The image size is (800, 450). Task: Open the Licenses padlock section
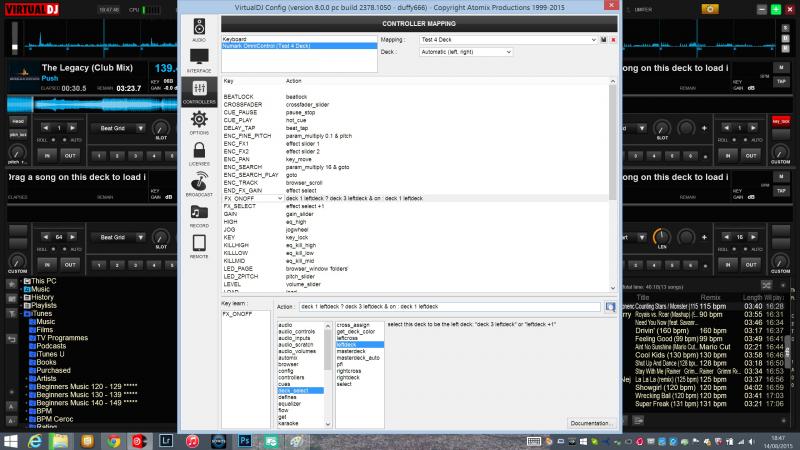click(x=199, y=154)
